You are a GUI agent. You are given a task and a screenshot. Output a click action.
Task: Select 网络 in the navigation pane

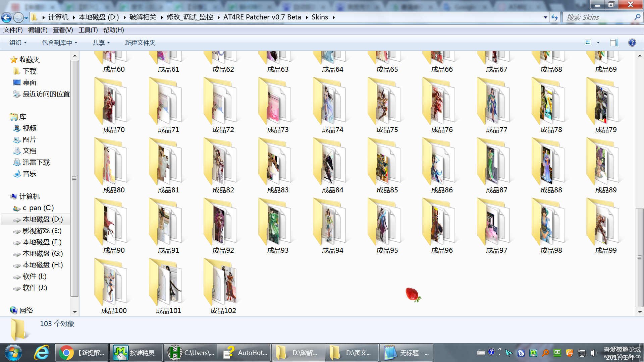26,310
